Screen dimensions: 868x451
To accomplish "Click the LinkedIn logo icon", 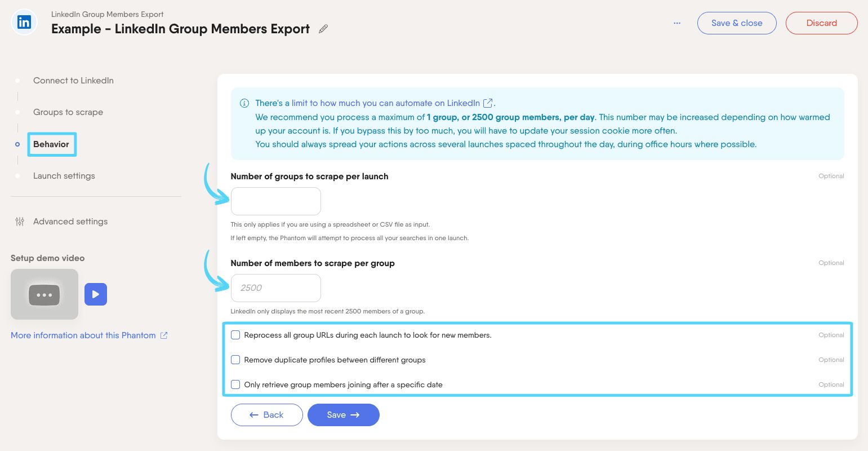I will 24,23.
